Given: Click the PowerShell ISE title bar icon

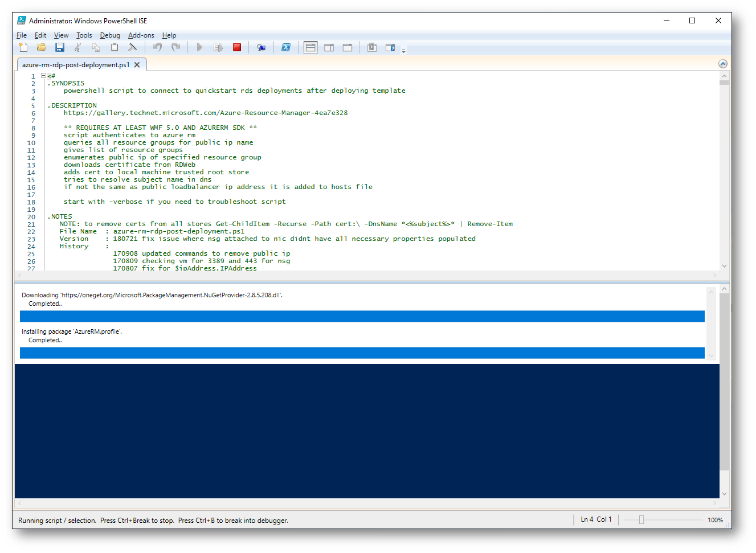Looking at the screenshot, I should (22, 21).
